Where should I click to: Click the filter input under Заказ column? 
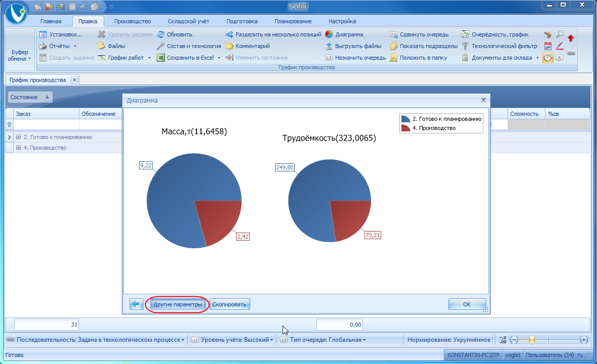pyautogui.click(x=45, y=124)
